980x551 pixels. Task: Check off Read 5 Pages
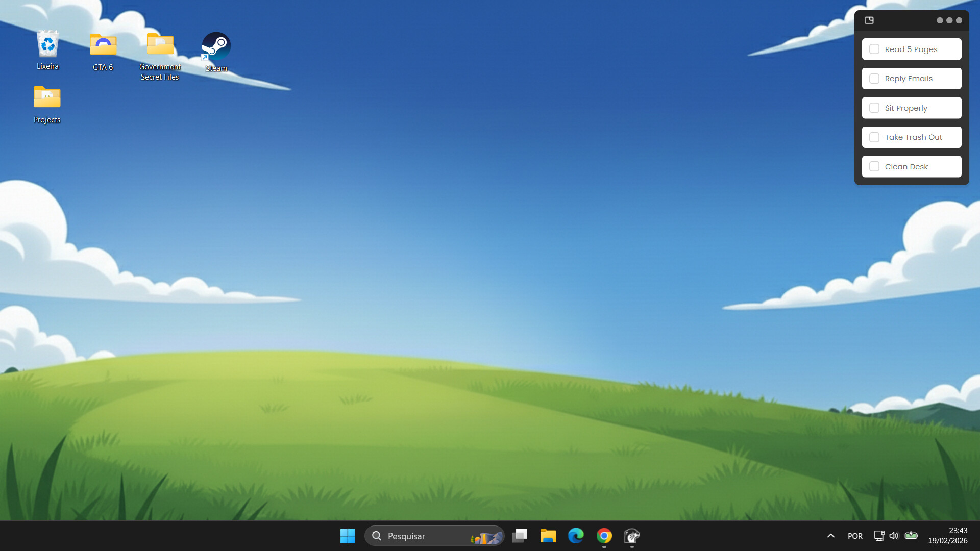pos(874,48)
